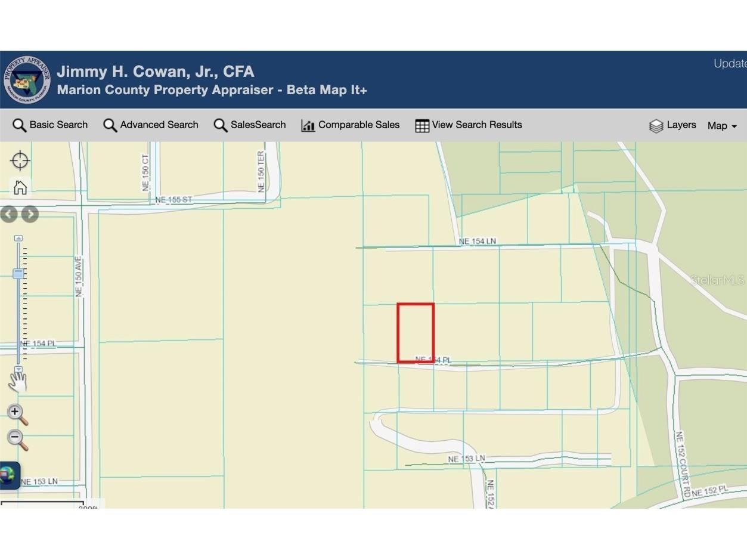Select the pan hand tool

[x=18, y=380]
